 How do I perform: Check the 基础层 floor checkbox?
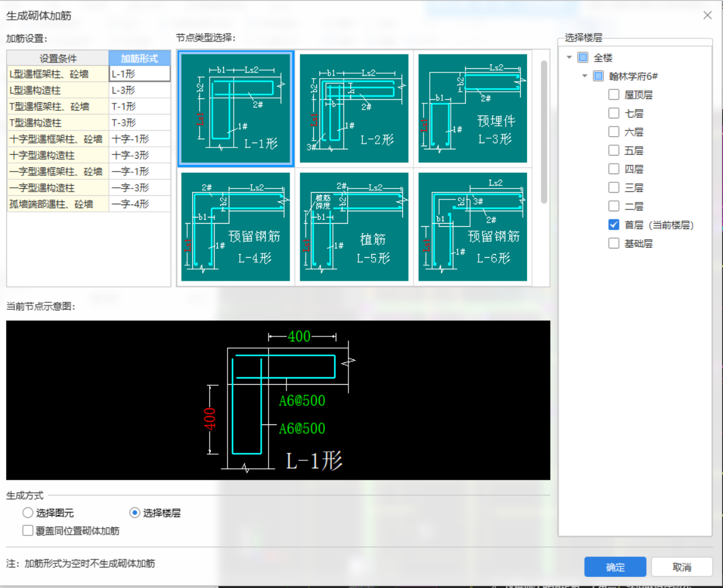(x=614, y=243)
